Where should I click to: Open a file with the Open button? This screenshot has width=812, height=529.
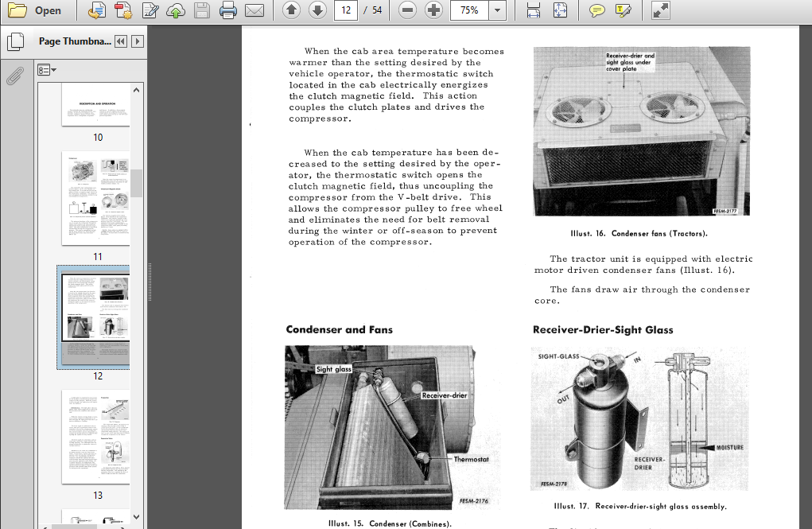click(x=35, y=10)
